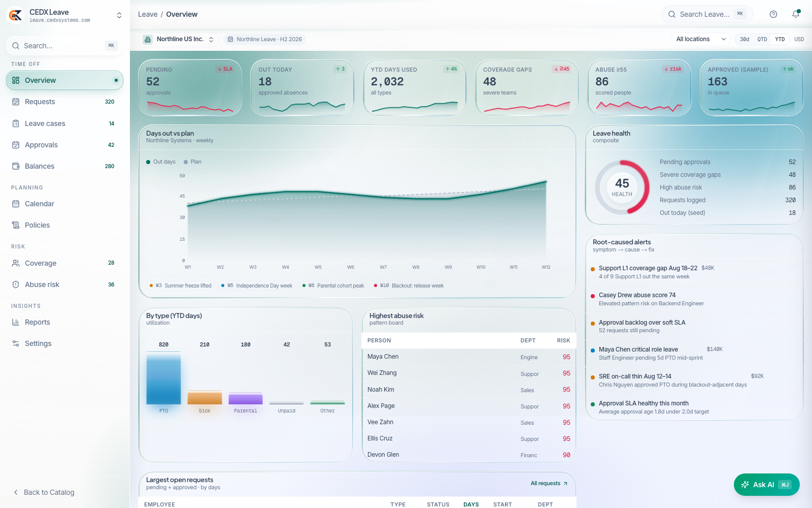The image size is (812, 508).
Task: Sort by the RISK column header
Action: click(563, 341)
